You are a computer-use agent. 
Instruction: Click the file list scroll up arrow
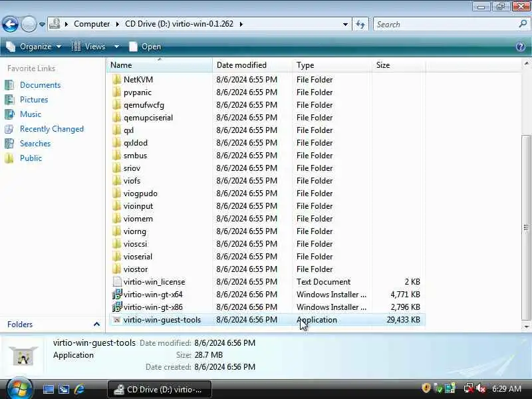coord(526,63)
